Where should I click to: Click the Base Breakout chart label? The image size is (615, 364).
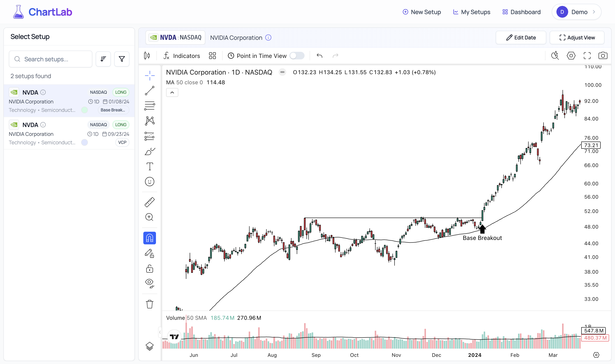482,238
